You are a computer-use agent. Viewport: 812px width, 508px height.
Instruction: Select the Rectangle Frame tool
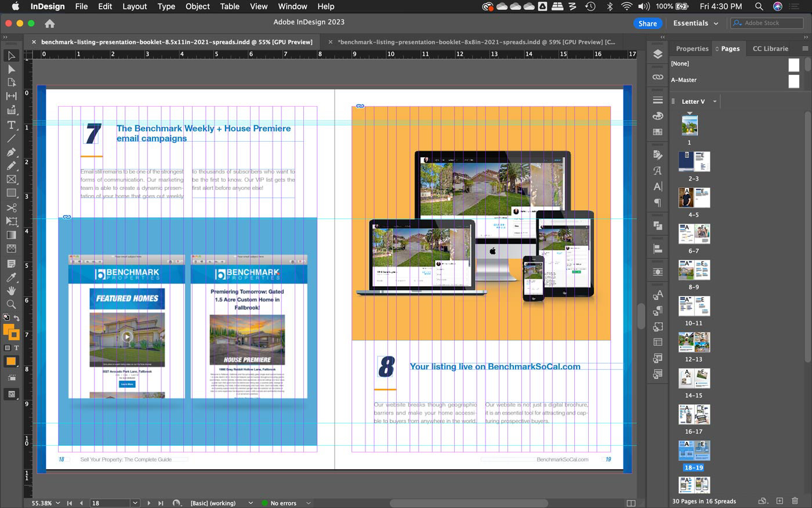point(11,179)
